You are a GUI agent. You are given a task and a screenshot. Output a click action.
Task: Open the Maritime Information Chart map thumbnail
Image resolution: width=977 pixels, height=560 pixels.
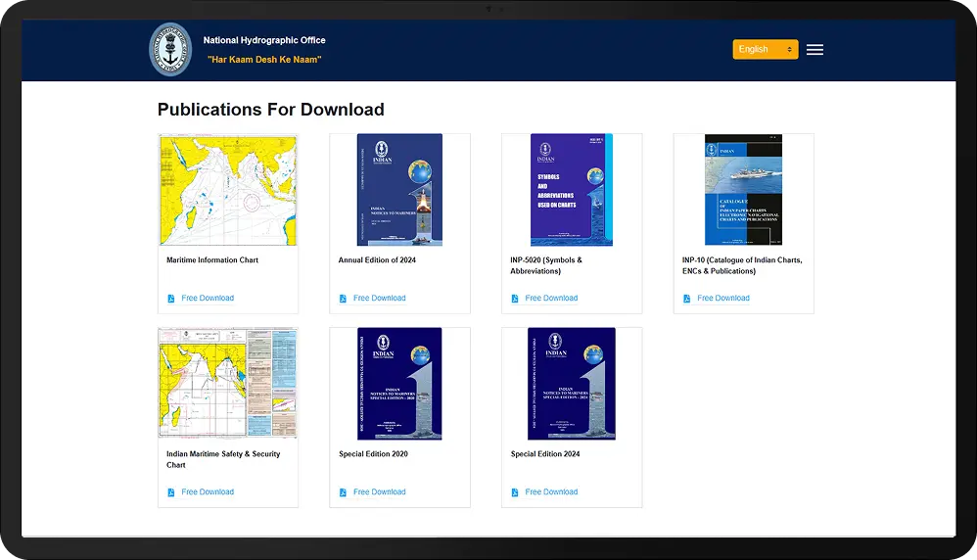228,190
